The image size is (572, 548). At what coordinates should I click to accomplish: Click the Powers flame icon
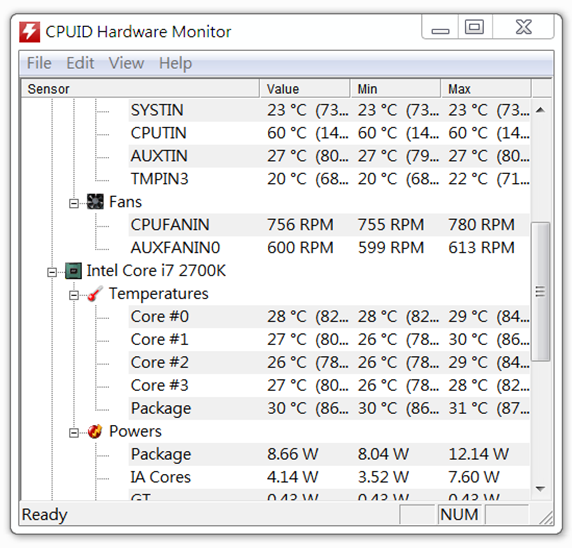[x=95, y=431]
